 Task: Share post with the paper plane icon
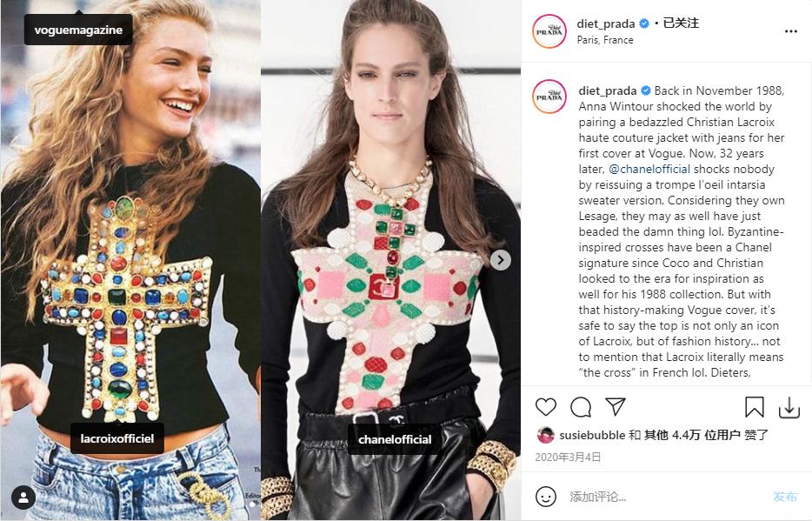616,406
